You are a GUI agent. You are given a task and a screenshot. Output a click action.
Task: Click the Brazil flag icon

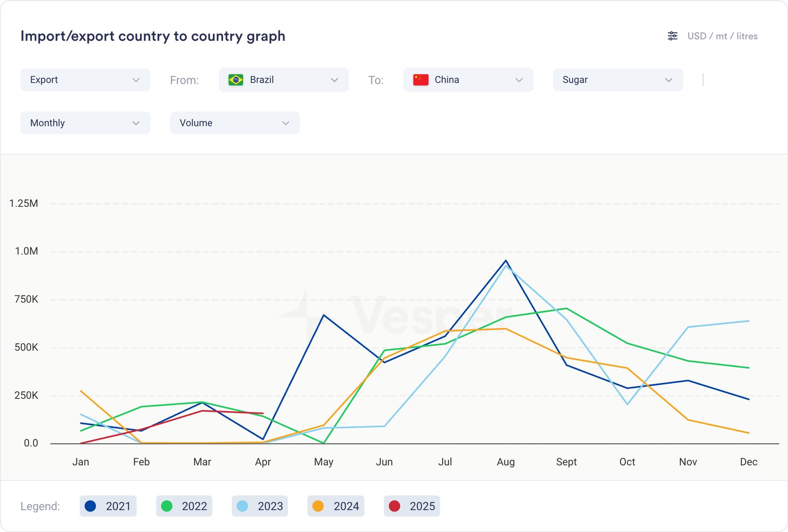236,80
